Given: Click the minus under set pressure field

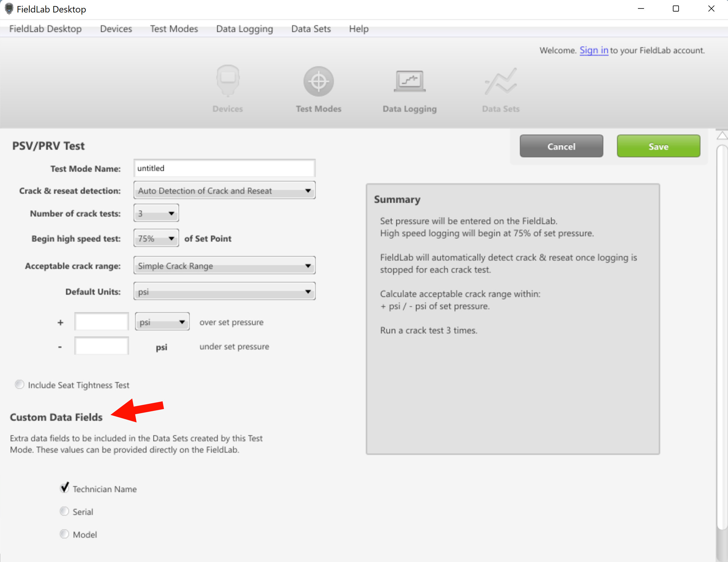Looking at the screenshot, I should tap(101, 346).
